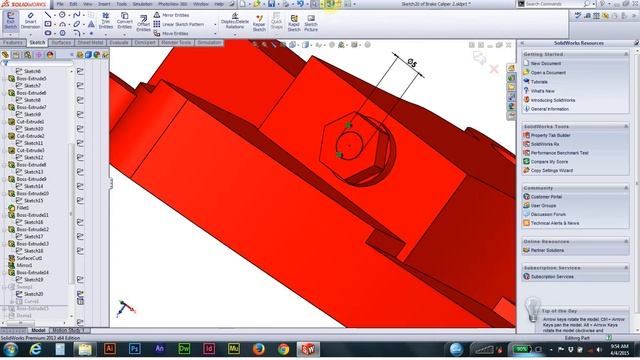Click Linear Sketch Pattern

(179, 24)
